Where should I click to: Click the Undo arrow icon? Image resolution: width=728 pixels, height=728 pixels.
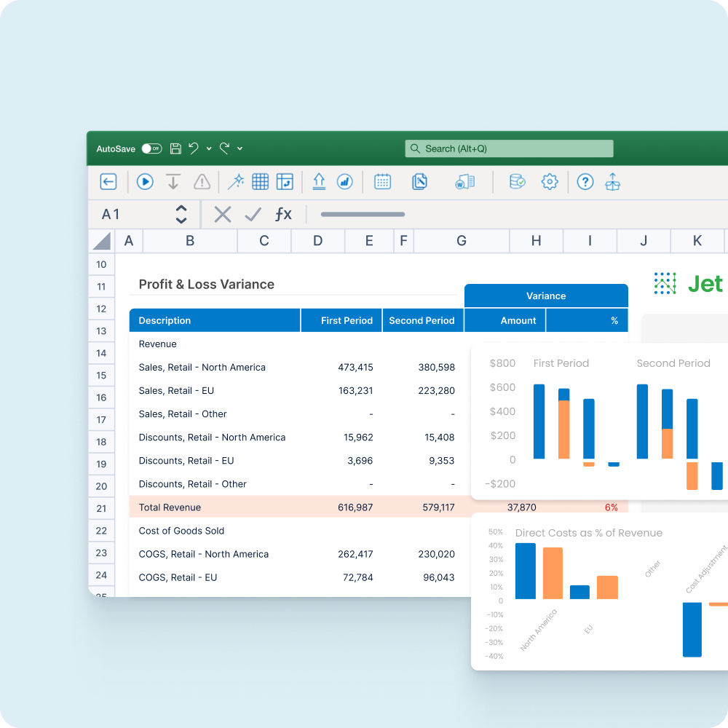tap(194, 149)
